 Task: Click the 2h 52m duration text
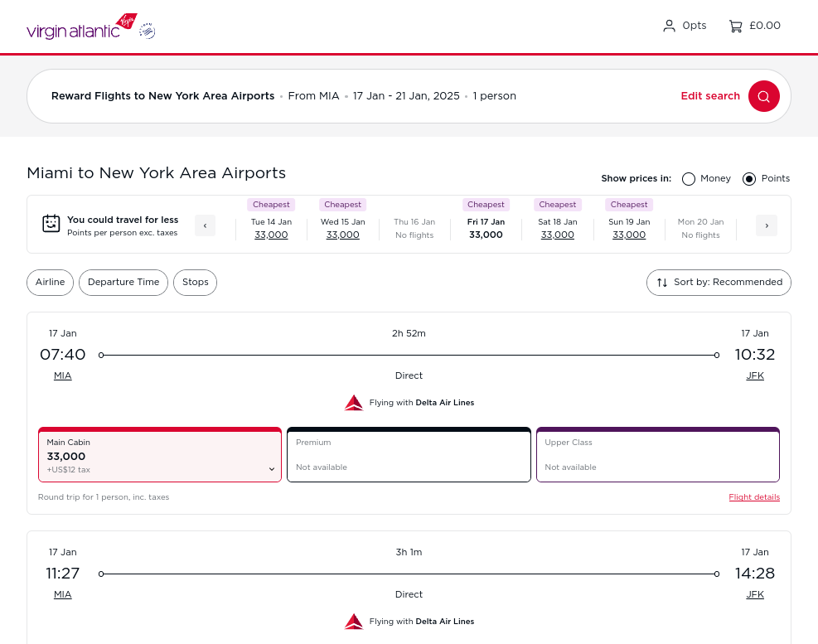(x=409, y=333)
